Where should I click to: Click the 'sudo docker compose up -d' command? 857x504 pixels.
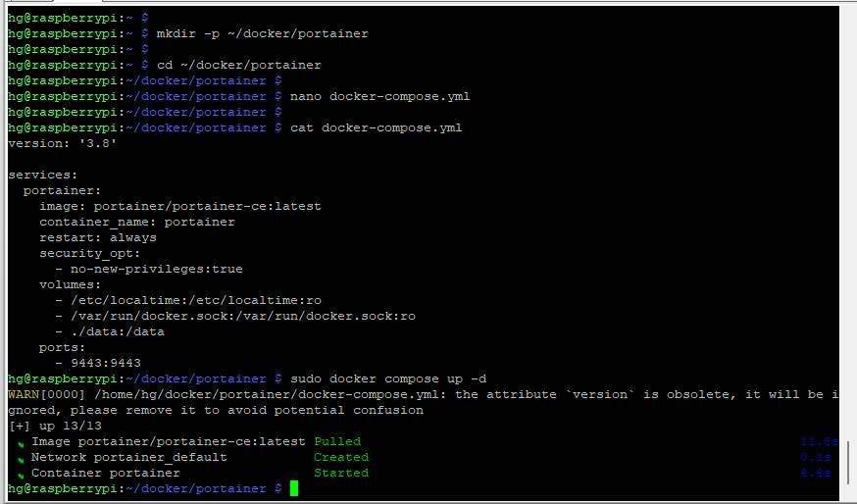tap(388, 378)
